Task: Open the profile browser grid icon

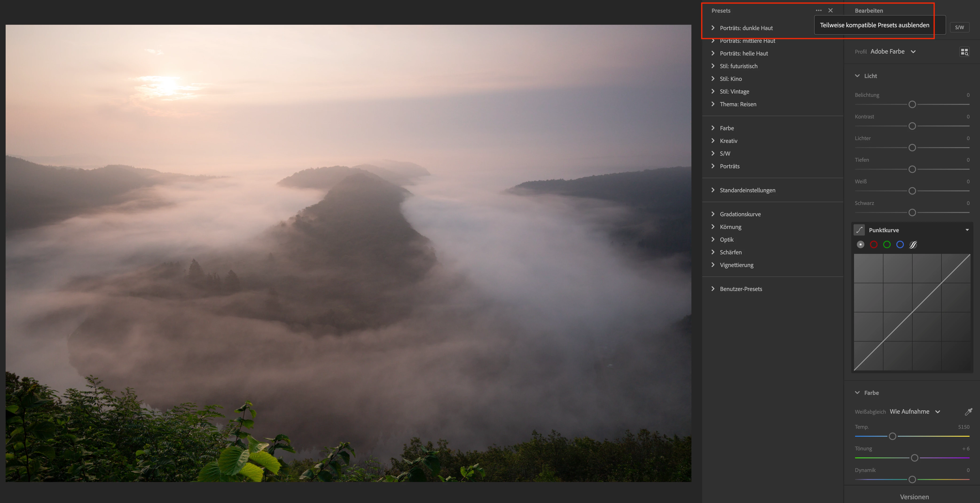Action: pos(964,52)
